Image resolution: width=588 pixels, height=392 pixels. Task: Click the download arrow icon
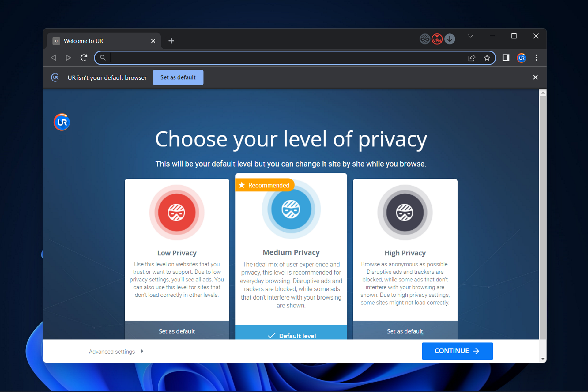(x=450, y=40)
